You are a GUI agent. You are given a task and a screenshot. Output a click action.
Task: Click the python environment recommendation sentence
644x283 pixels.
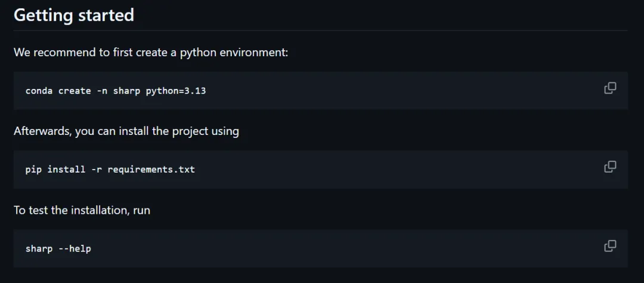pyautogui.click(x=151, y=52)
